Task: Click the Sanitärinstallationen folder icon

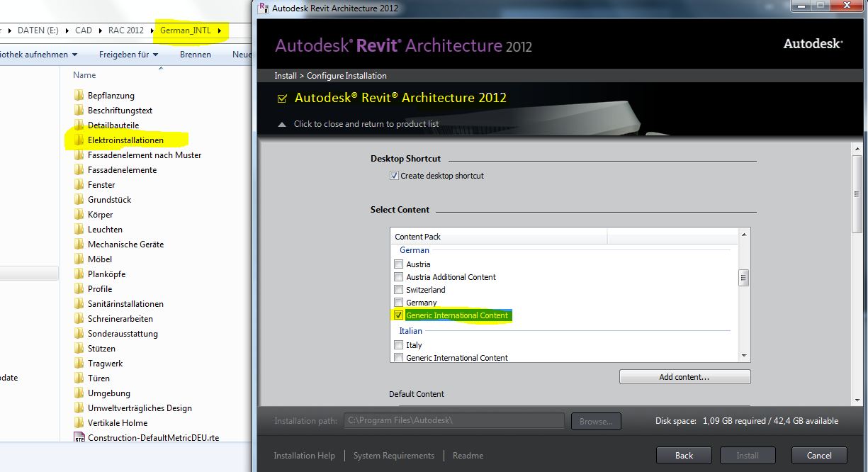Action: pyautogui.click(x=79, y=304)
